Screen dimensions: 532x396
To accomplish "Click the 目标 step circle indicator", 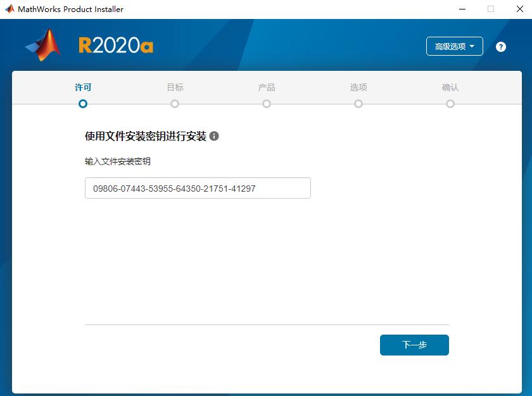I will pos(175,104).
